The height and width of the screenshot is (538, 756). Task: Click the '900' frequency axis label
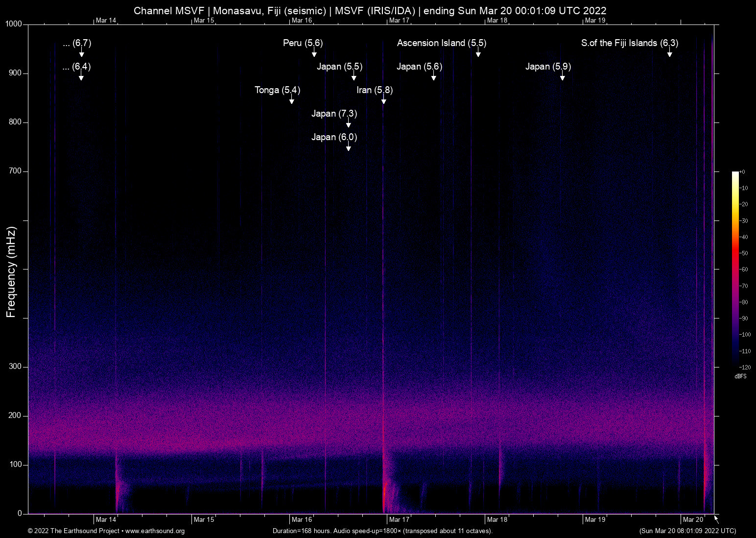pos(16,73)
